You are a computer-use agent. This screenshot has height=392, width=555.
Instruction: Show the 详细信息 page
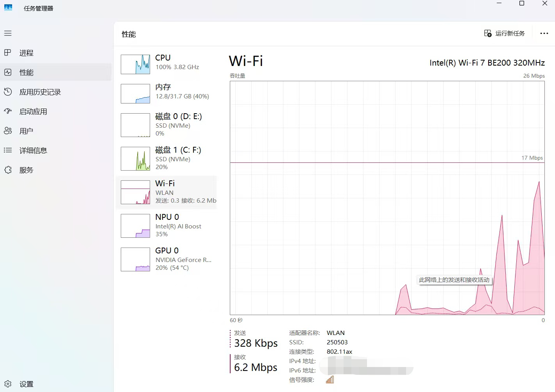pyautogui.click(x=56, y=150)
